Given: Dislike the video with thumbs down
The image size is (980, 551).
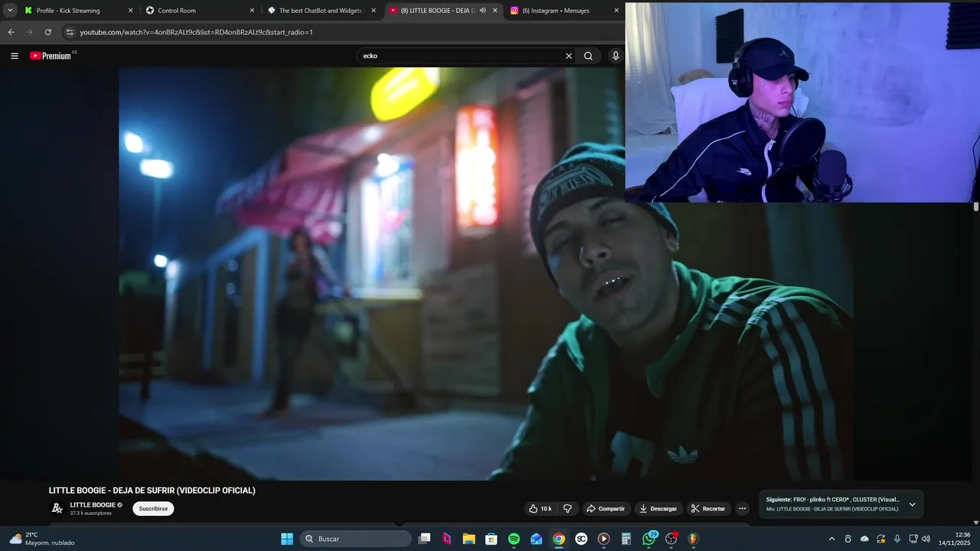Looking at the screenshot, I should [567, 508].
